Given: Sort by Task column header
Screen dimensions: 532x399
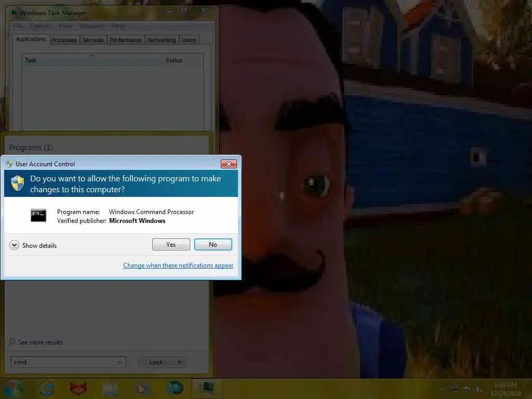Looking at the screenshot, I should [x=92, y=60].
